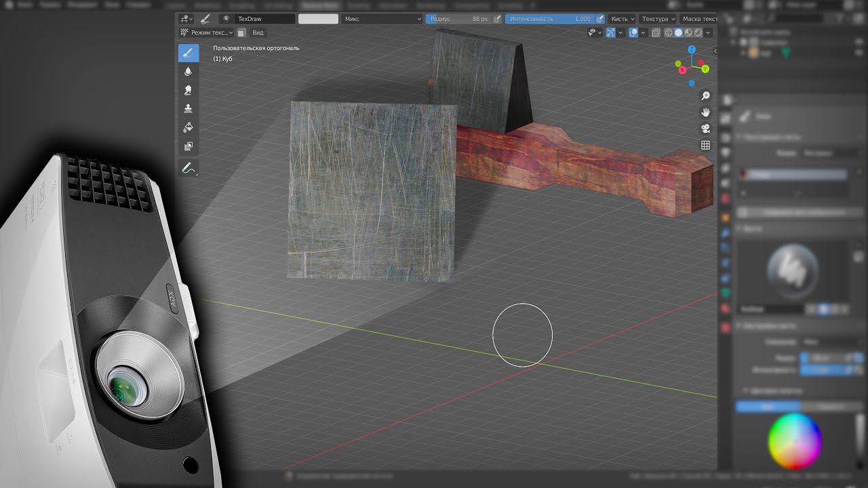Select the Draw brush tool
This screenshot has width=868, height=488.
coord(188,53)
